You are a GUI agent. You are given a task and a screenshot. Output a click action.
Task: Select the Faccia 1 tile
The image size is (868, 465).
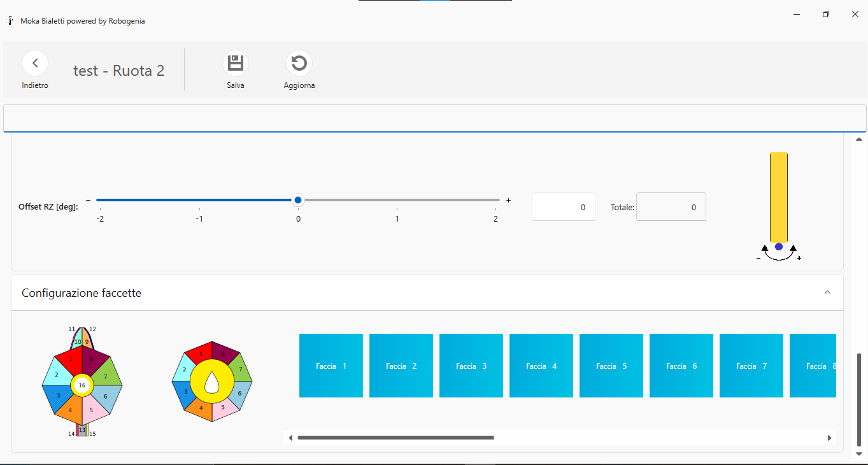[x=331, y=366]
